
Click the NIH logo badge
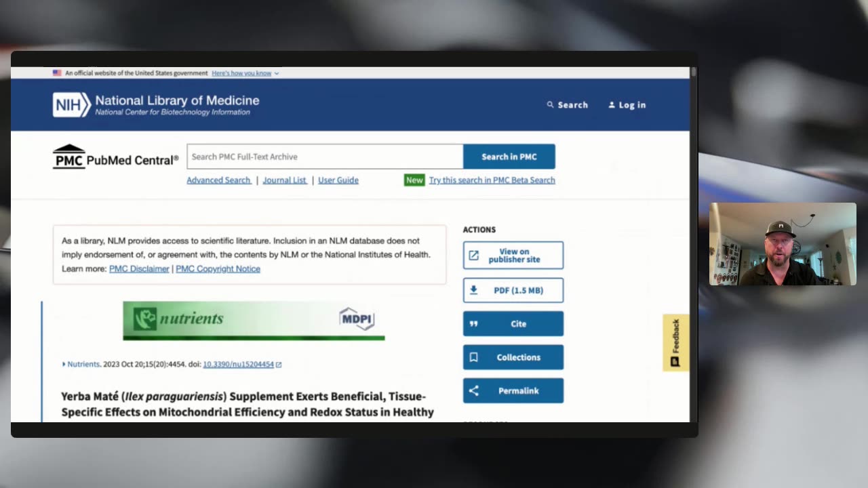pyautogui.click(x=71, y=105)
